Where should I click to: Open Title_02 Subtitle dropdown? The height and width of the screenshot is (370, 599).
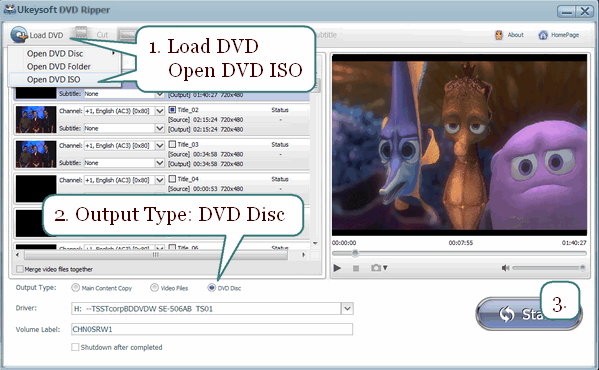(x=160, y=128)
